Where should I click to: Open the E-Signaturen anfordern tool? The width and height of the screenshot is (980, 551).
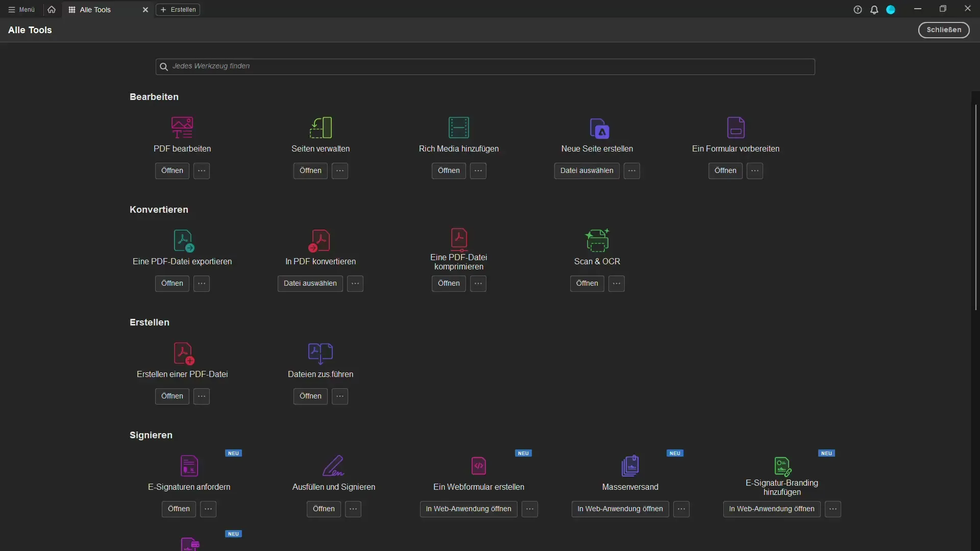click(x=178, y=509)
